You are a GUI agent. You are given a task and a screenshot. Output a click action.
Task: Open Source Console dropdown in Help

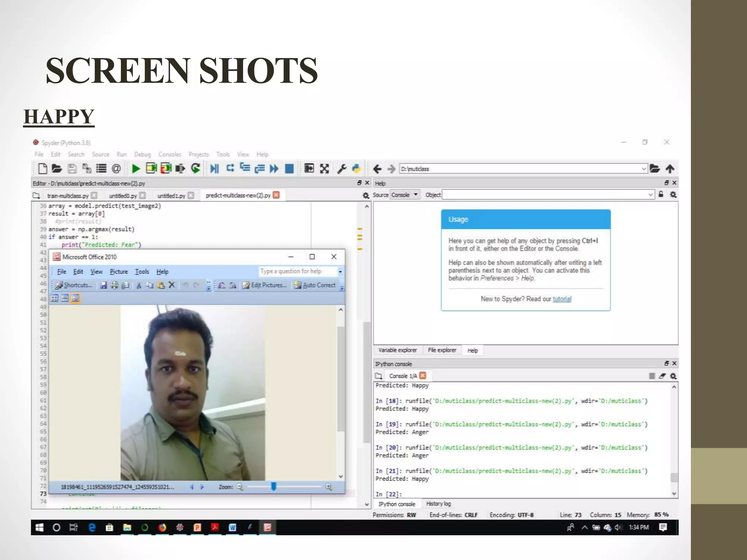pos(405,195)
